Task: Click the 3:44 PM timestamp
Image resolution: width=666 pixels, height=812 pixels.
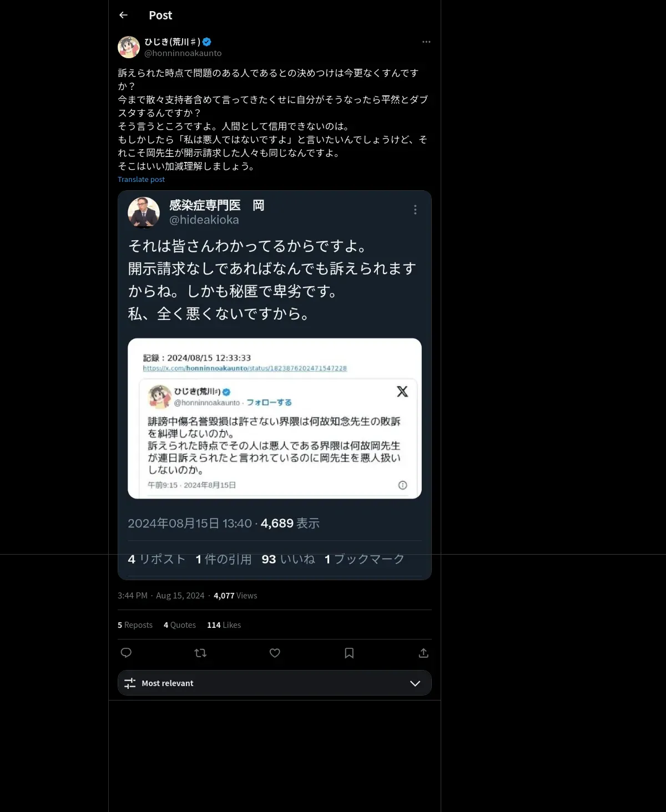Action: tap(133, 595)
